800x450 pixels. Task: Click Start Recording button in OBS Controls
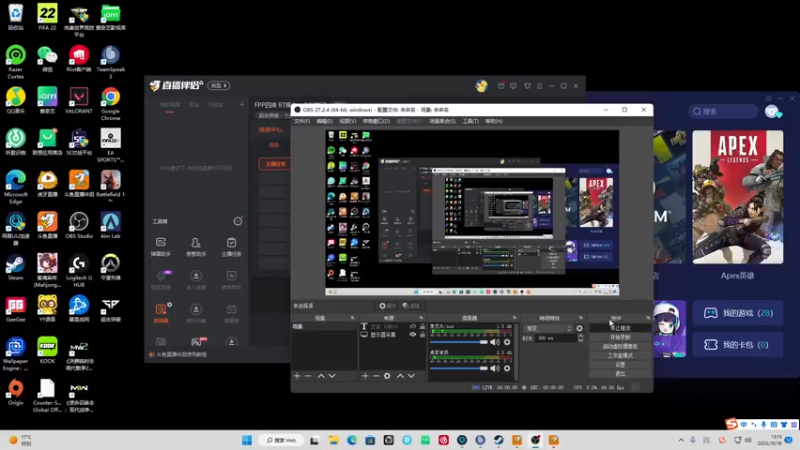coord(620,337)
